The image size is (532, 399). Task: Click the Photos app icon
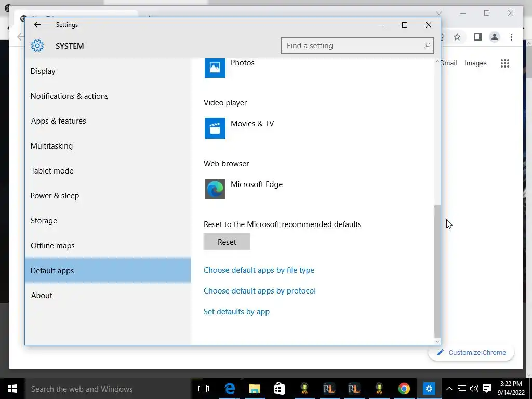coord(215,68)
